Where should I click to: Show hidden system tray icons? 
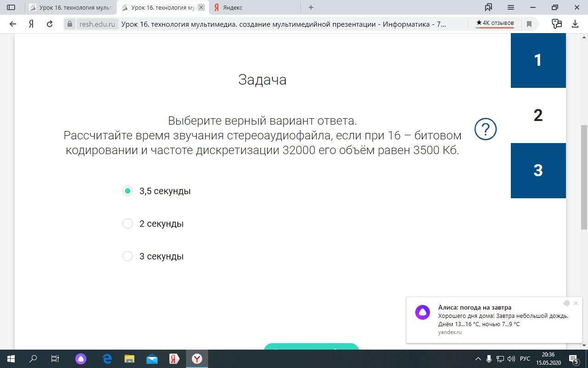[478, 359]
